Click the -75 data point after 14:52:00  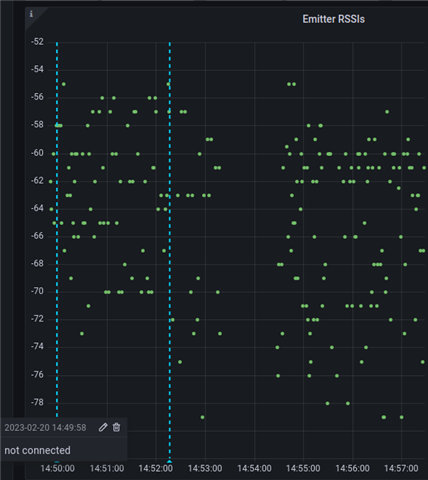[x=180, y=362]
